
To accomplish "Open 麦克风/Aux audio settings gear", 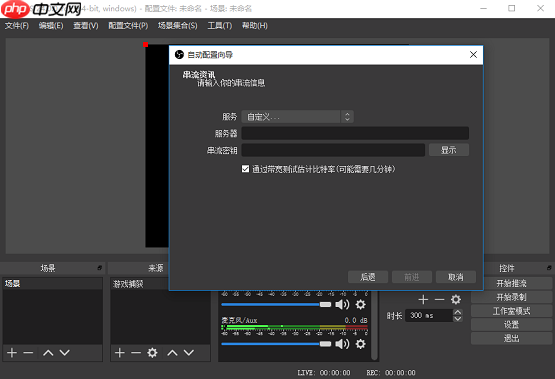I will click(x=360, y=344).
